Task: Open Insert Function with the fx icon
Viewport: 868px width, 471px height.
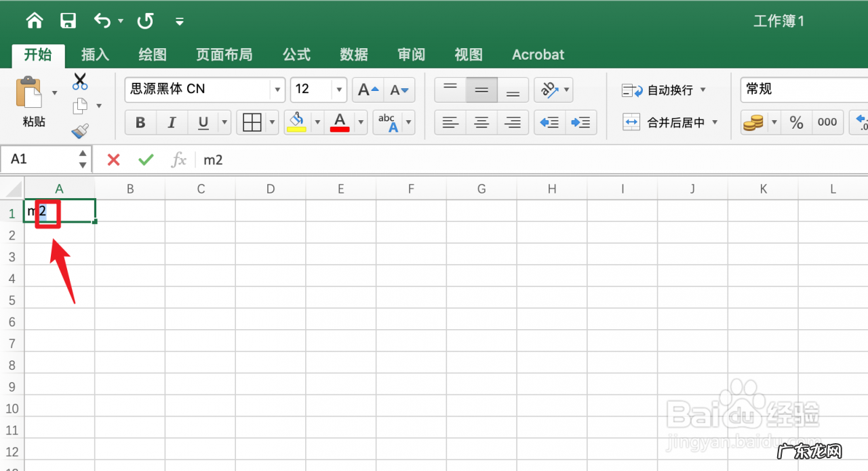Action: 178,160
